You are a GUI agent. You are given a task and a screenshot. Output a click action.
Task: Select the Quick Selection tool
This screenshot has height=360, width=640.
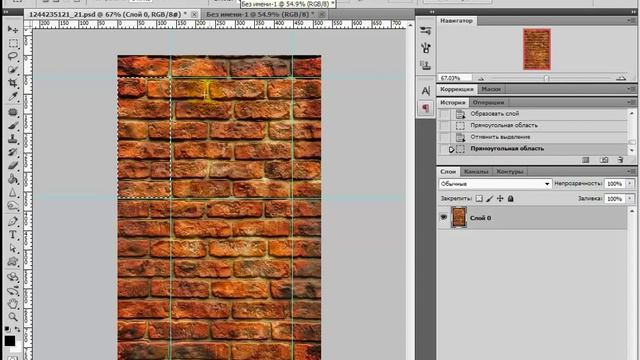point(13,70)
